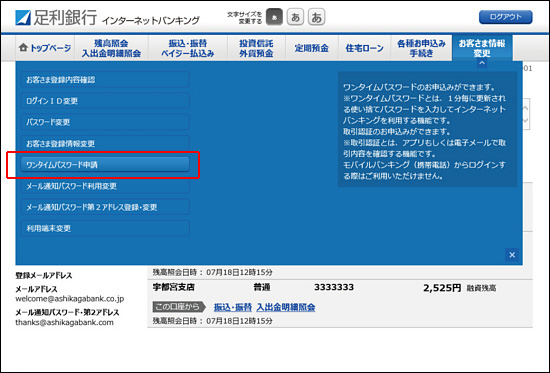Click the 登録メールアドレス heading
550x373 pixels.
point(44,275)
